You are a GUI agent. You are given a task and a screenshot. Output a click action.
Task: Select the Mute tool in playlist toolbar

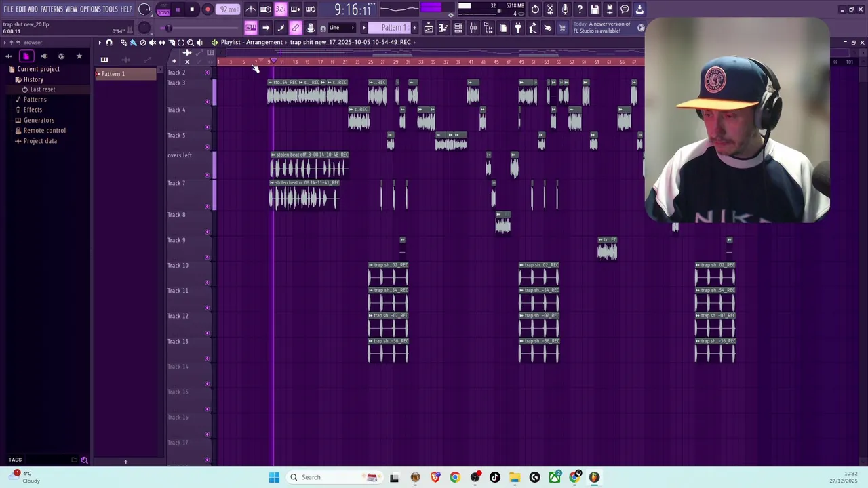(153, 43)
